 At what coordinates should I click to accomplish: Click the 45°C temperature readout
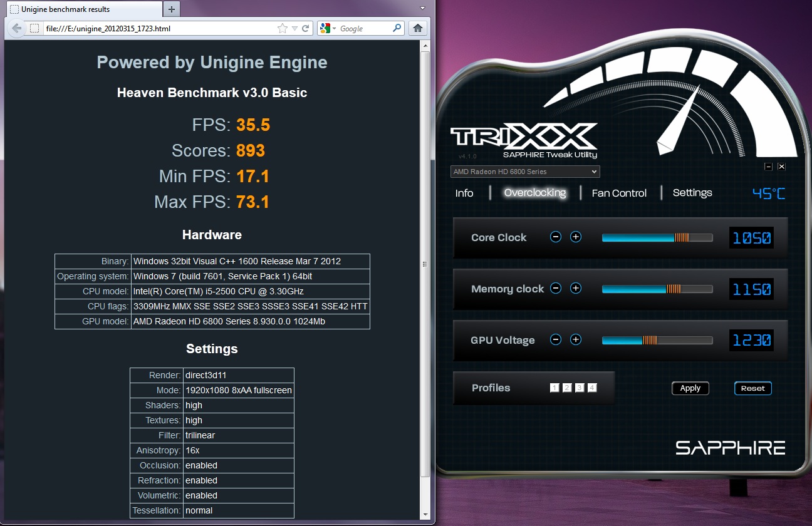769,193
